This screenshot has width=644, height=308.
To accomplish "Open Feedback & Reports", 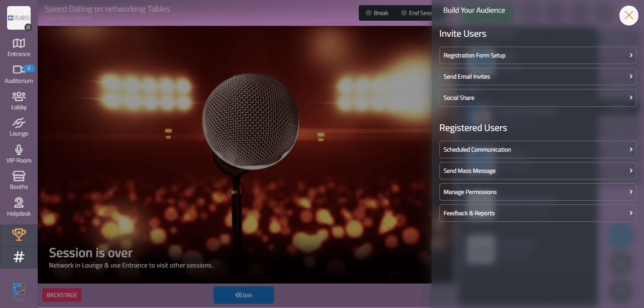I will pos(537,213).
